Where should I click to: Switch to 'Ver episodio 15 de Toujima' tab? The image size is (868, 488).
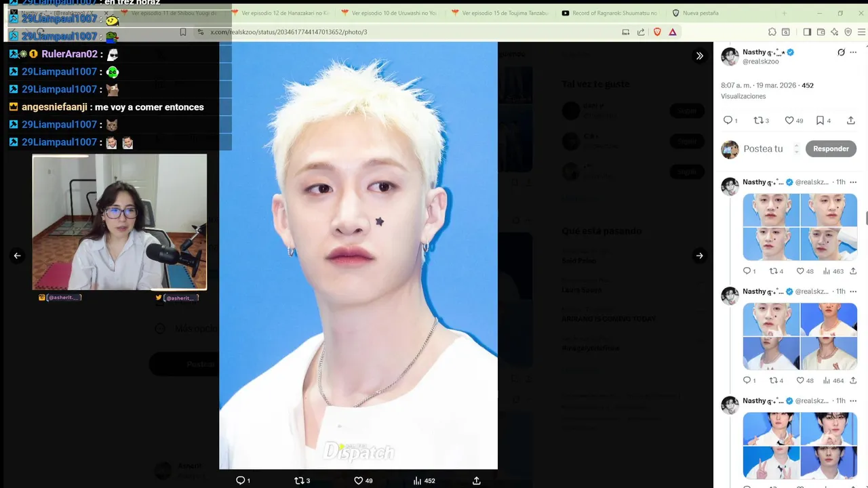point(500,13)
